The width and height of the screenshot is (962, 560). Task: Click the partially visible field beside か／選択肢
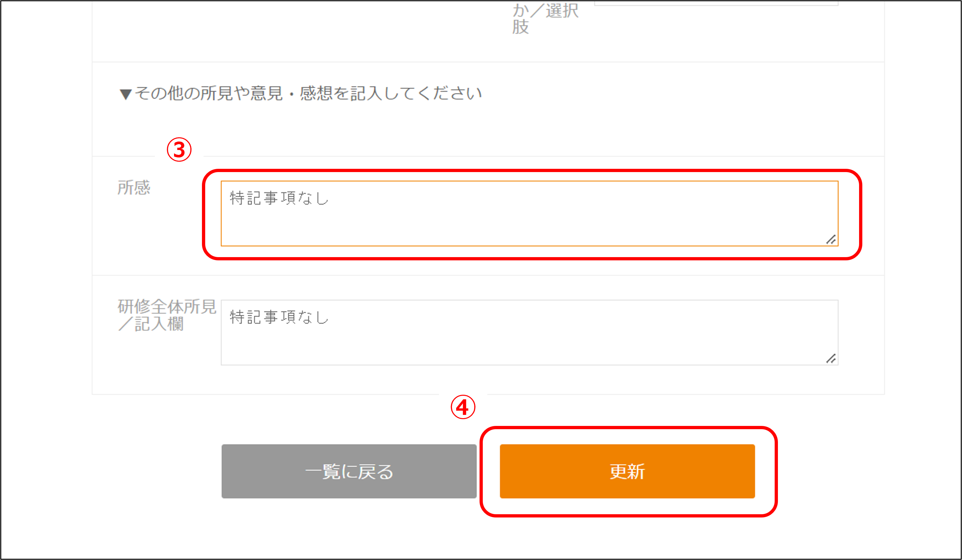coord(716,3)
